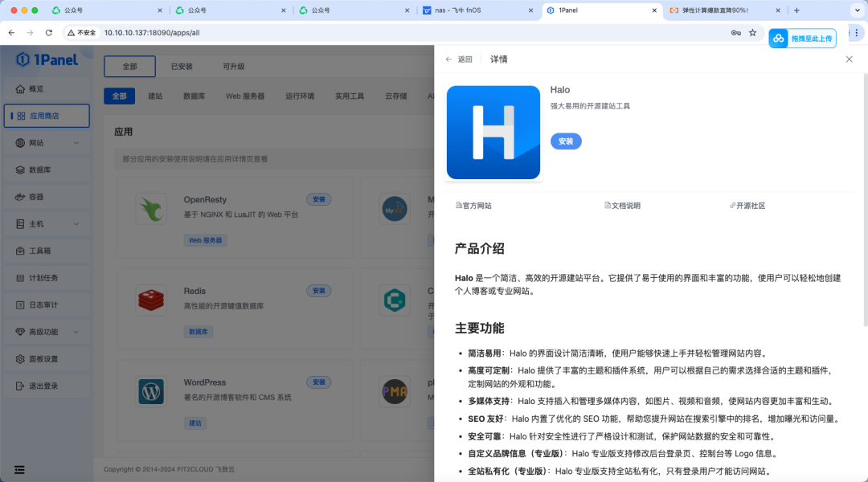
Task: Open 概览 overview via its house icon
Action: [x=20, y=89]
